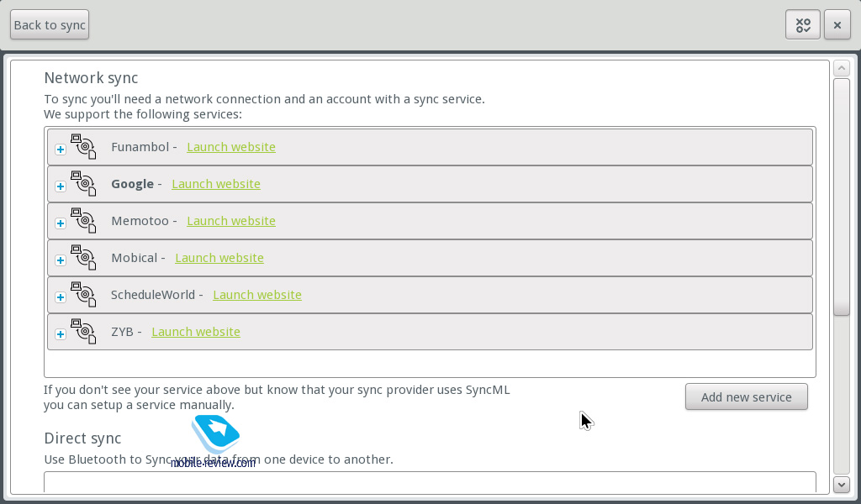Expand the Memotoo service row
This screenshot has height=504, width=861.
pos(61,223)
